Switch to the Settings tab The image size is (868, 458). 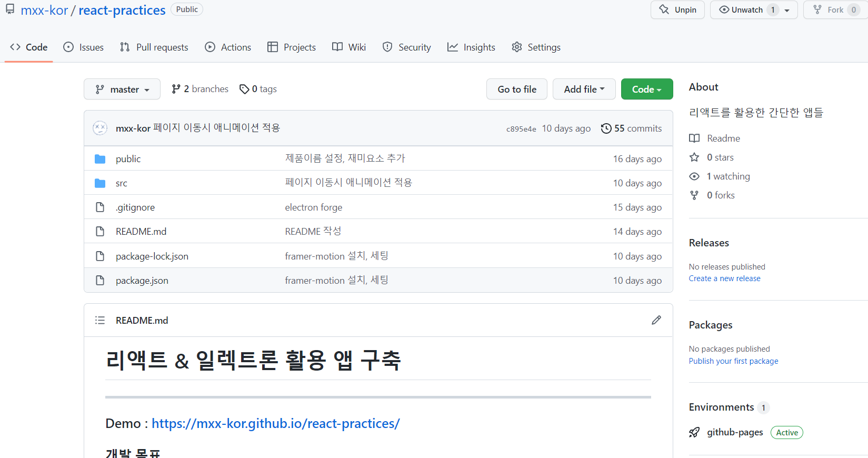tap(536, 47)
